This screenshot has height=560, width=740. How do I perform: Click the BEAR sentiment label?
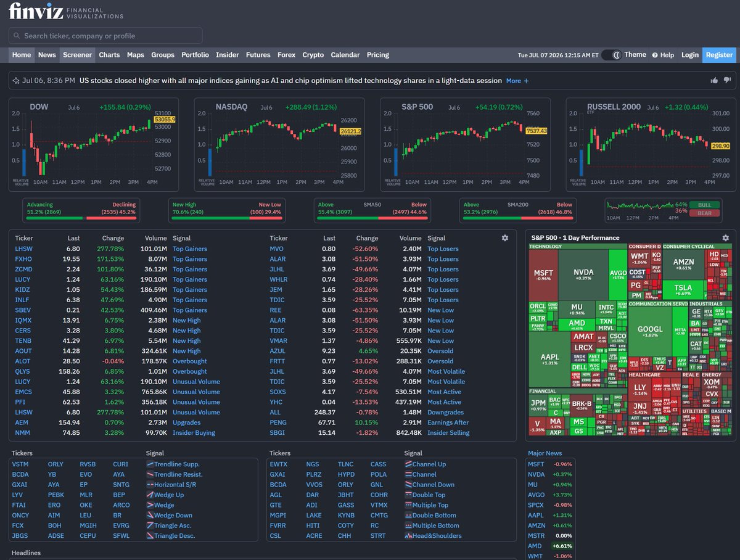pos(704,213)
